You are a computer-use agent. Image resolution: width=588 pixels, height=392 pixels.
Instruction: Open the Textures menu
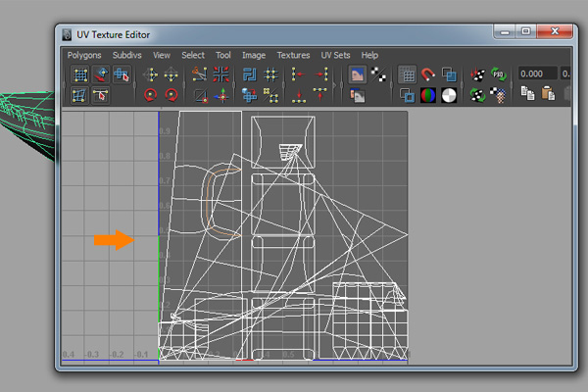click(x=294, y=56)
